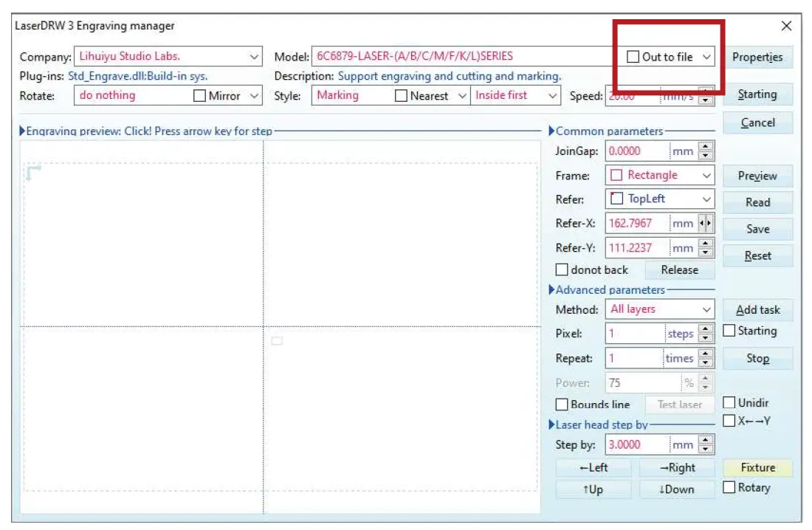Image resolution: width=812 pixels, height=530 pixels.
Task: Move laser head with →Right button
Action: 677,468
